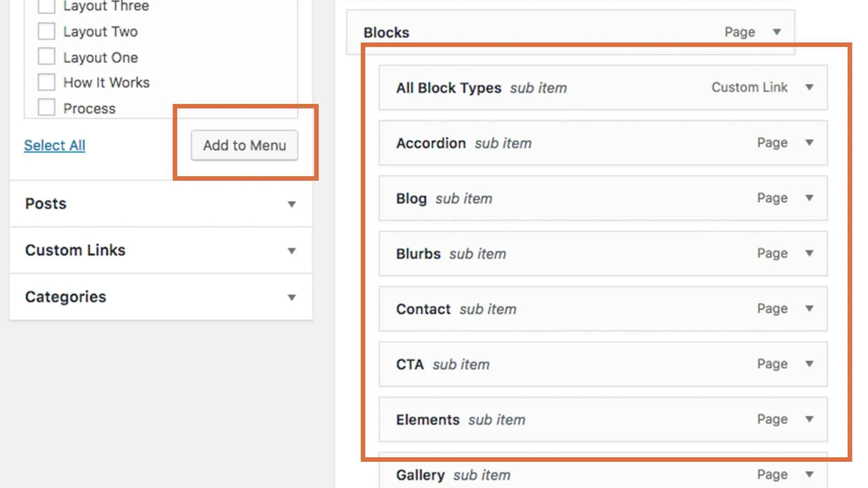Check the Layout One checkbox

coord(46,57)
